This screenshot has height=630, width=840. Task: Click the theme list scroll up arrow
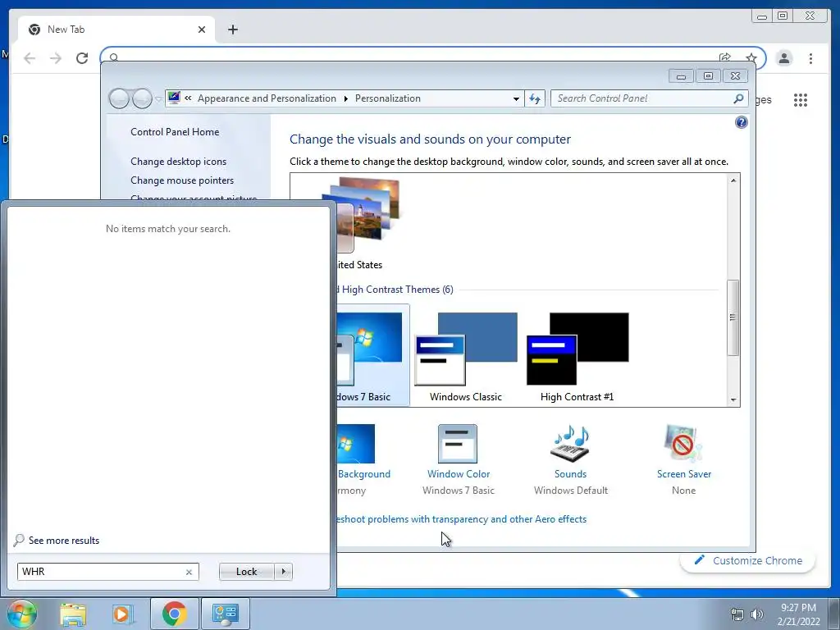733,180
